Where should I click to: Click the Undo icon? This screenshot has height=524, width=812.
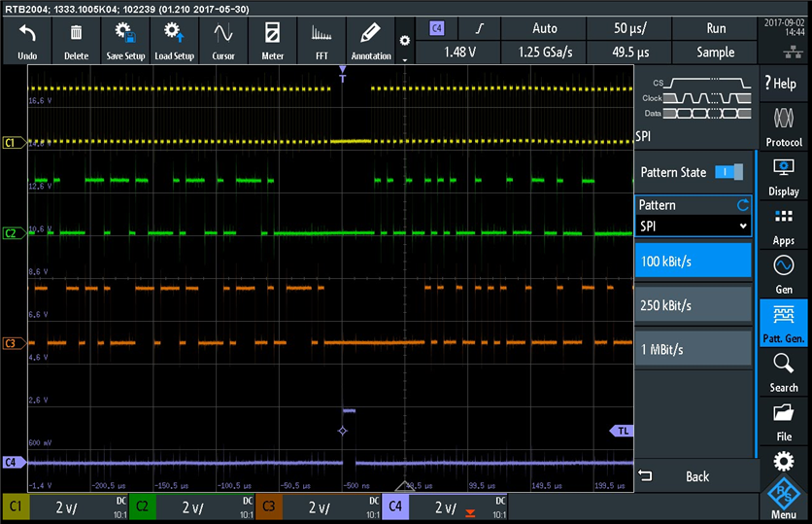[x=27, y=42]
